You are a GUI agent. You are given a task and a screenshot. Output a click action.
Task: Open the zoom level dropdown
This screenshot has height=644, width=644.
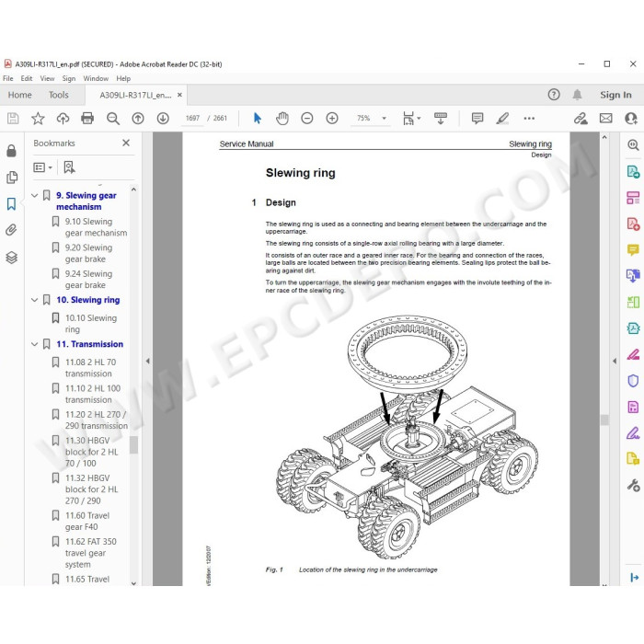tap(384, 119)
